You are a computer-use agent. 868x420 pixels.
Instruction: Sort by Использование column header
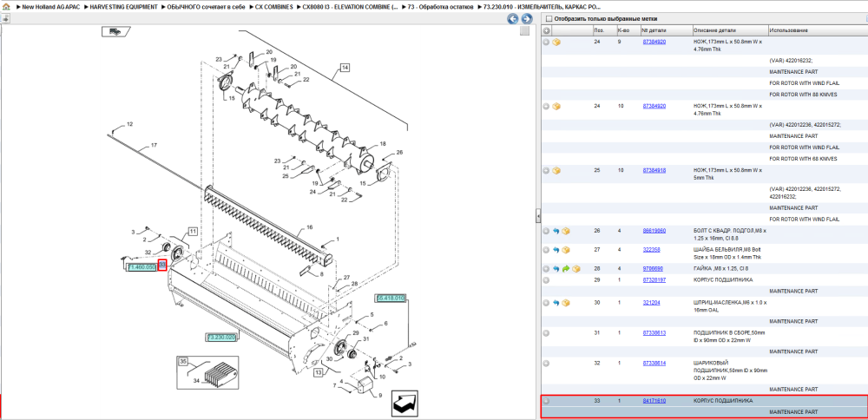point(818,30)
